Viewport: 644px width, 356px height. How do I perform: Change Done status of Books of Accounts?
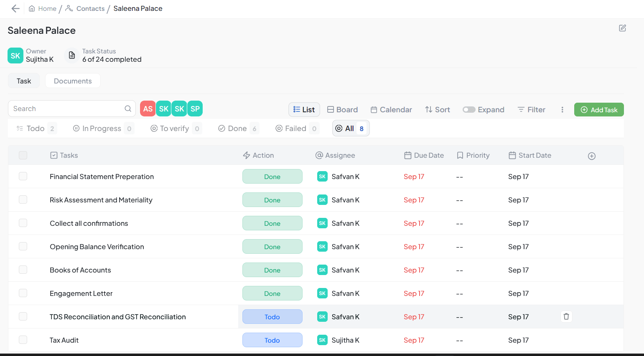(272, 270)
